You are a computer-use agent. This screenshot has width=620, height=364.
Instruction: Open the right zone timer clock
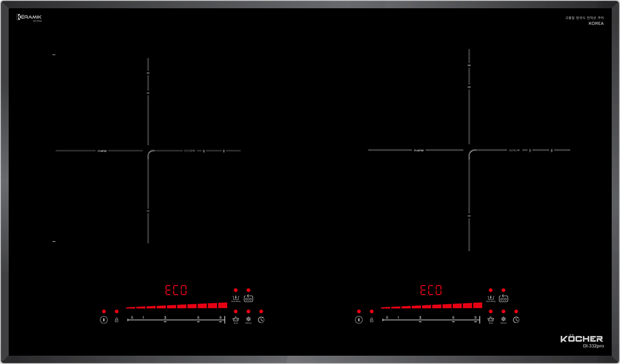tap(516, 320)
